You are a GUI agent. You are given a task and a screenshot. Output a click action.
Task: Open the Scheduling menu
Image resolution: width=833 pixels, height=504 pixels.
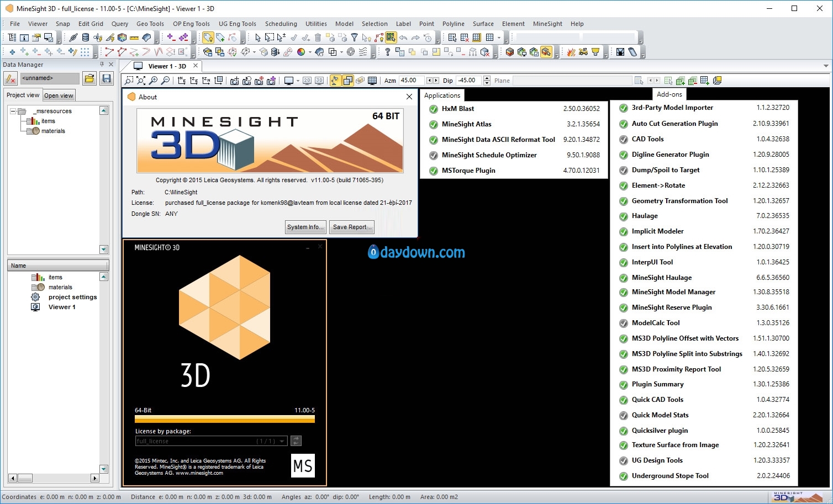coord(281,24)
